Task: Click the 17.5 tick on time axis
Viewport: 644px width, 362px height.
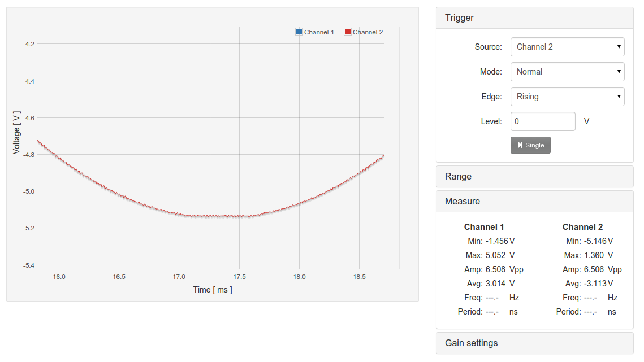Action: click(x=239, y=277)
